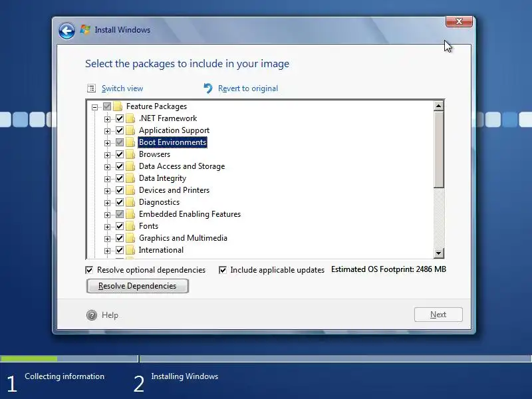Click the Data Integrity folder icon
The image size is (532, 399).
click(x=130, y=178)
